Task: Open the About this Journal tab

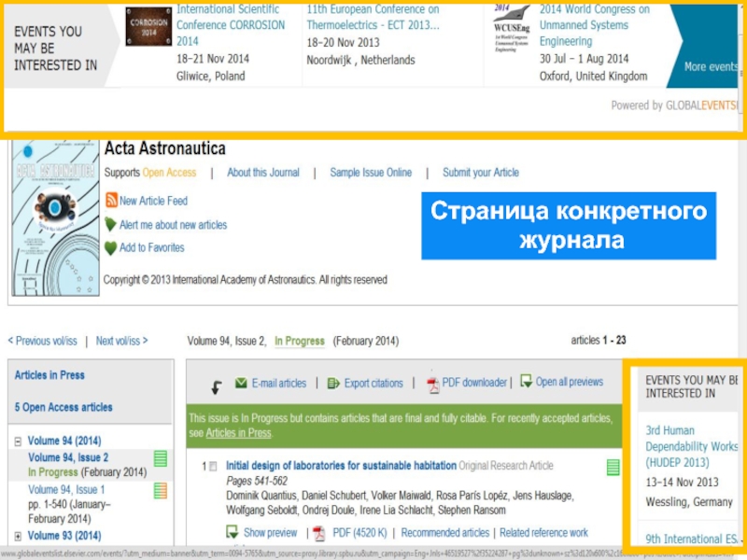Action: (x=262, y=173)
